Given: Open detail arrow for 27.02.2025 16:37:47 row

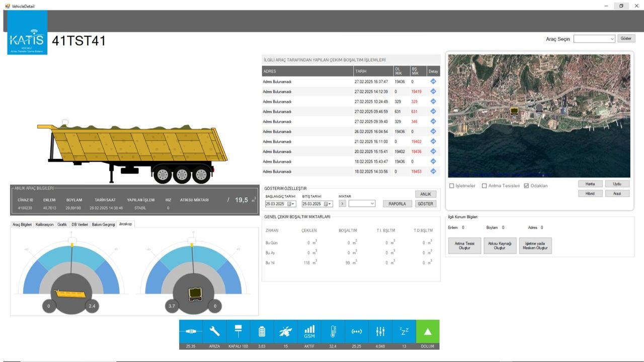Looking at the screenshot, I should click(433, 81).
